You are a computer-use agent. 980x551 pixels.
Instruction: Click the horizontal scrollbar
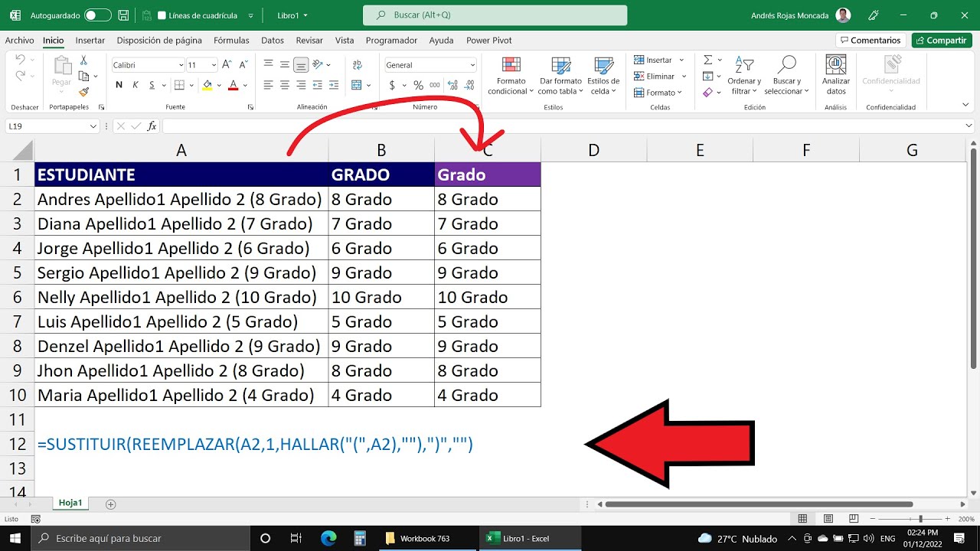tap(759, 504)
